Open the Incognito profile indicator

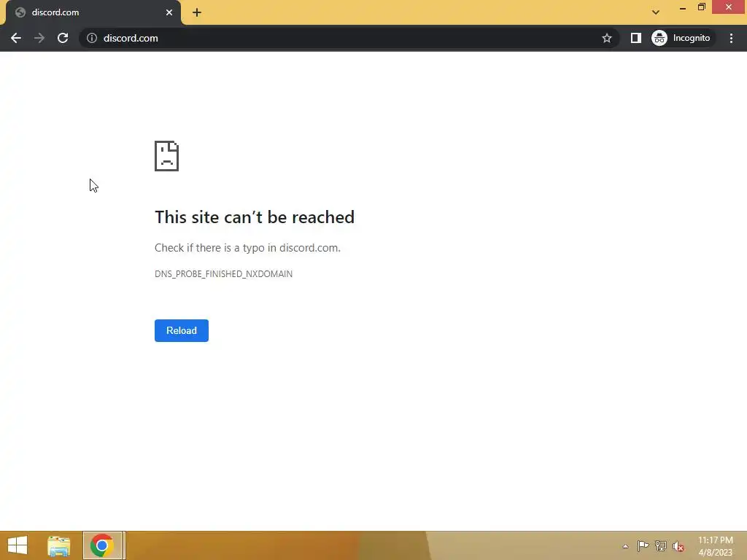682,38
